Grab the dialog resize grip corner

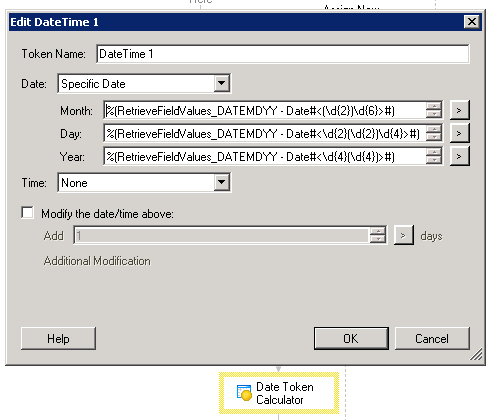(476, 354)
